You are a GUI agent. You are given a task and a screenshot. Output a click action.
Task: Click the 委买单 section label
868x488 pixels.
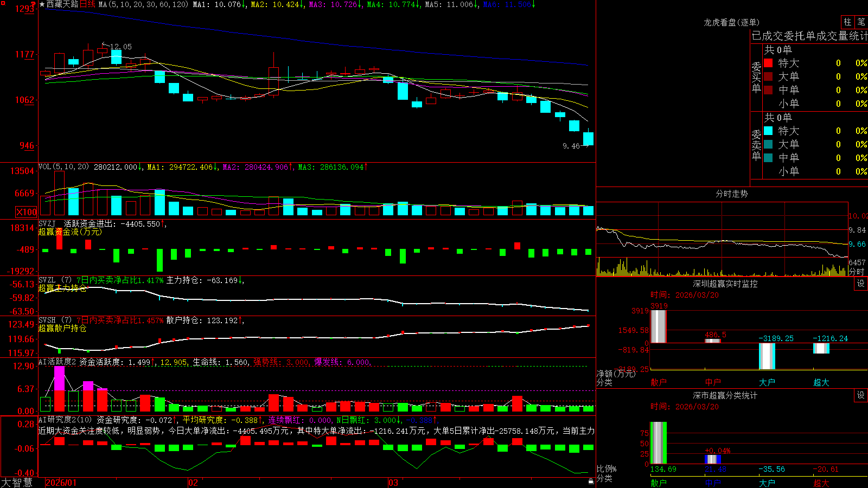click(x=756, y=78)
